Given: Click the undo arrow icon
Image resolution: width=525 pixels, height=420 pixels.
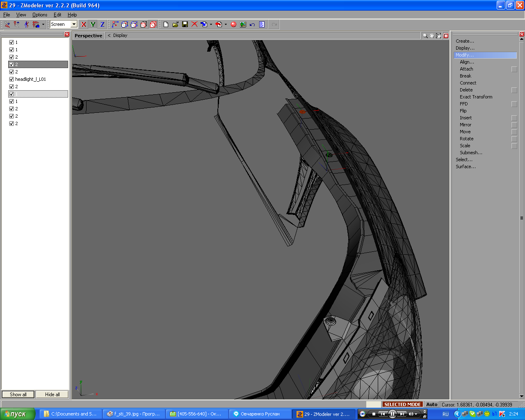Looking at the screenshot, I should 252,25.
